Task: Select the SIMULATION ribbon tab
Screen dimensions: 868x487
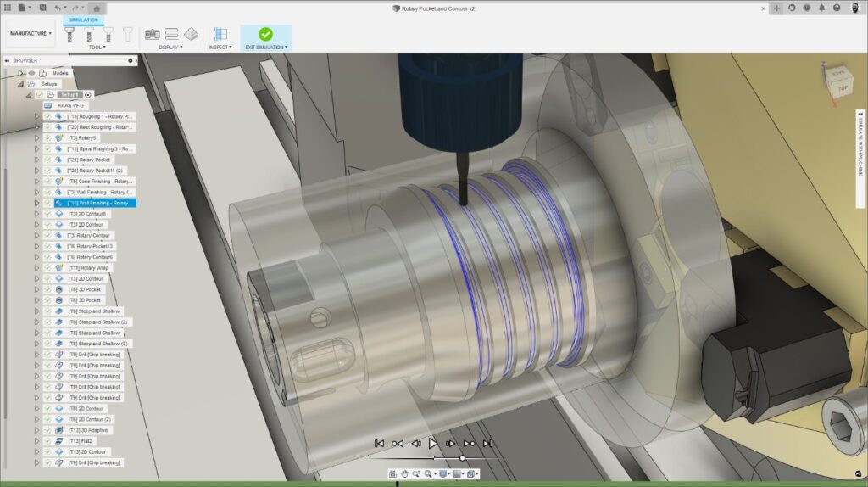Action: pos(83,20)
